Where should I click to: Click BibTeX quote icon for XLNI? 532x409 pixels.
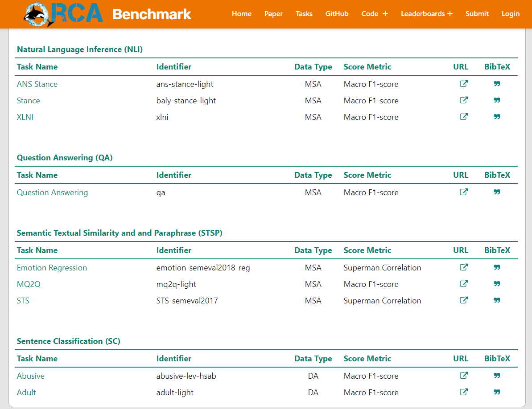click(x=497, y=117)
